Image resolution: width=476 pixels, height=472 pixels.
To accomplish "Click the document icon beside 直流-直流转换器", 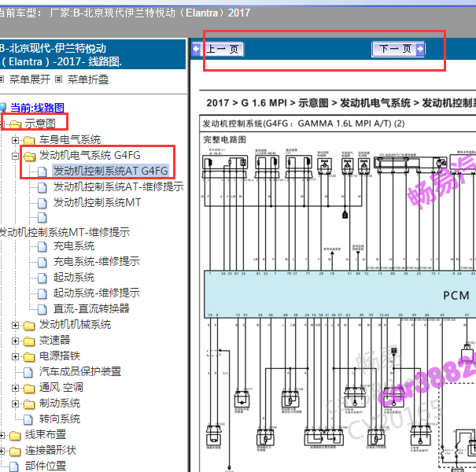I will (42, 310).
